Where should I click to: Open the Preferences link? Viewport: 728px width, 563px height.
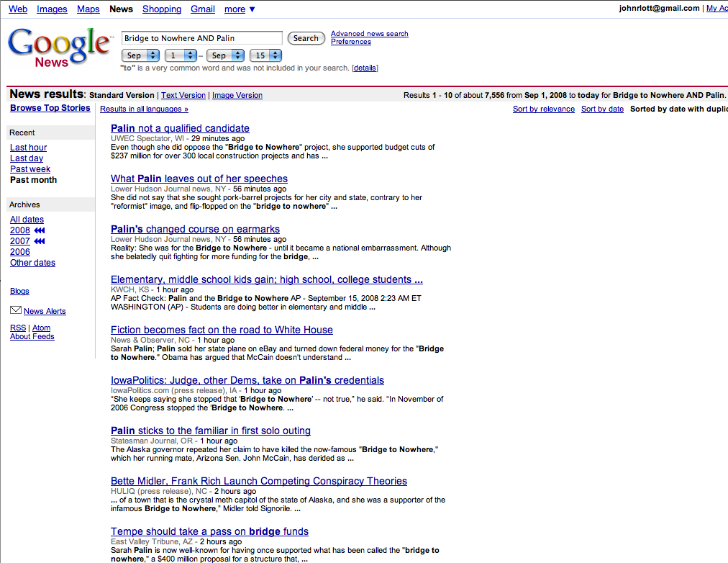351,41
